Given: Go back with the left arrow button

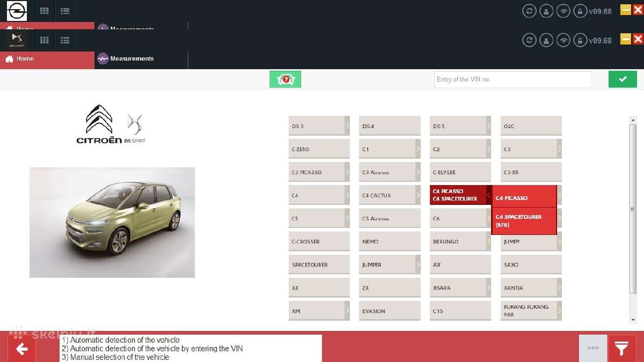Looking at the screenshot, I should tap(21, 349).
